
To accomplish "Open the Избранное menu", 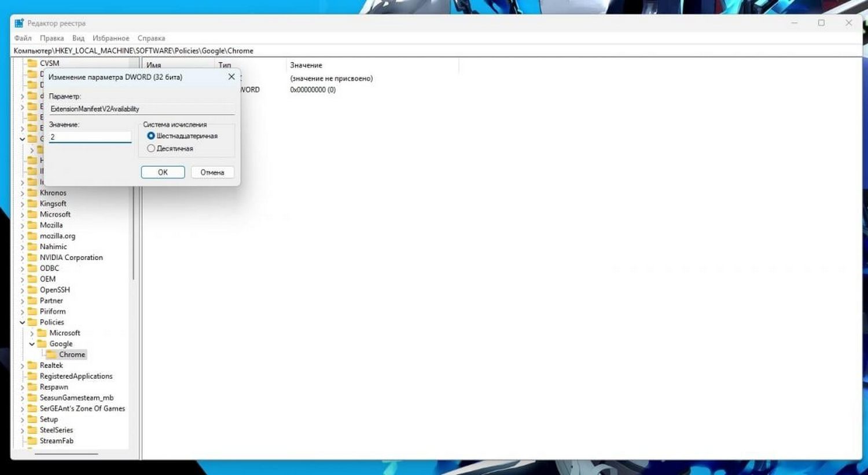I will (x=111, y=38).
